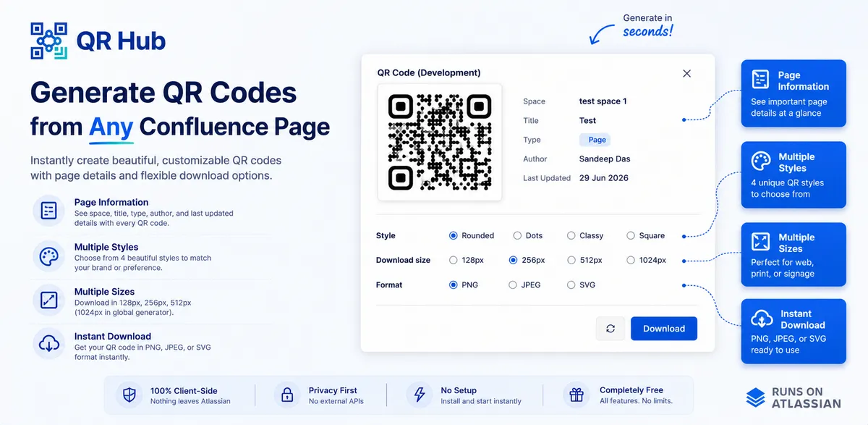Click the Download button

click(x=664, y=329)
